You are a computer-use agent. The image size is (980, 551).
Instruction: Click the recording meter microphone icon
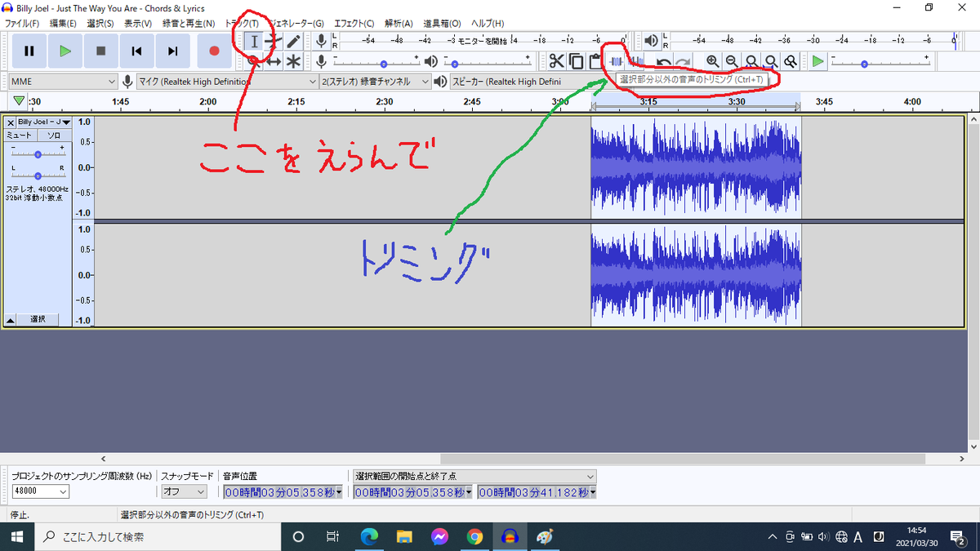(322, 40)
